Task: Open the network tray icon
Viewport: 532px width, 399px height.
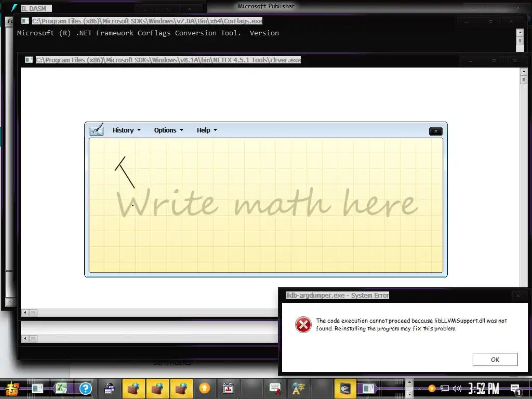Action: pos(445,389)
